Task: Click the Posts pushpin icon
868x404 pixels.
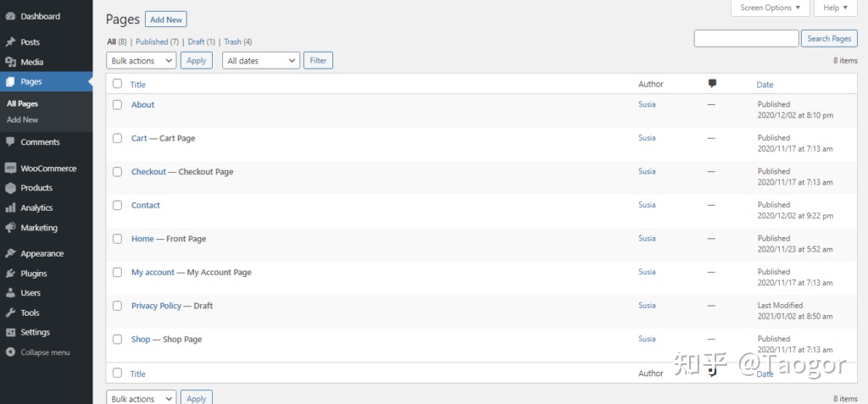Action: coord(10,42)
